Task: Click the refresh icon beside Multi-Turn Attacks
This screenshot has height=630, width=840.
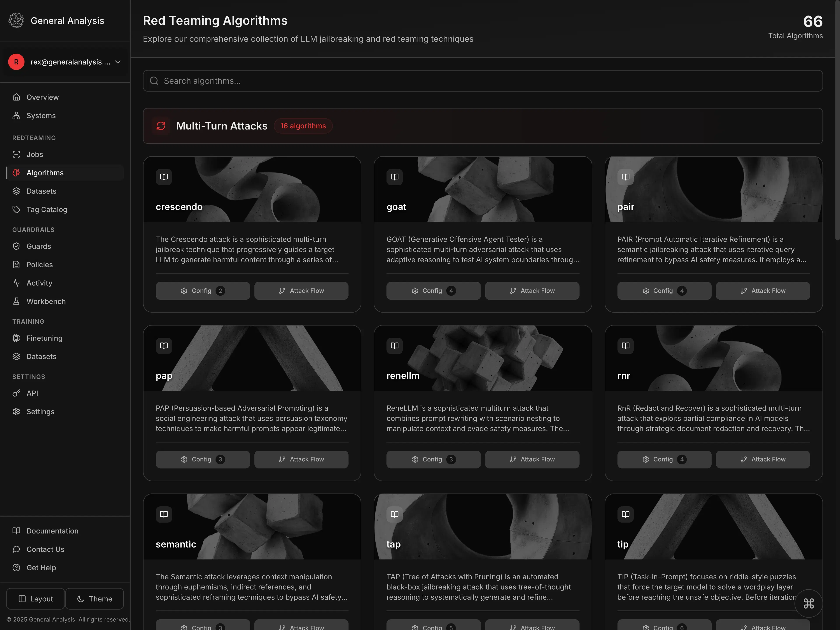Action: [x=161, y=126]
